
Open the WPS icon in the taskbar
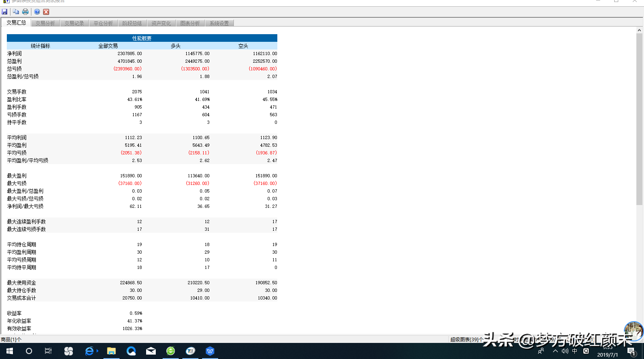coord(210,351)
